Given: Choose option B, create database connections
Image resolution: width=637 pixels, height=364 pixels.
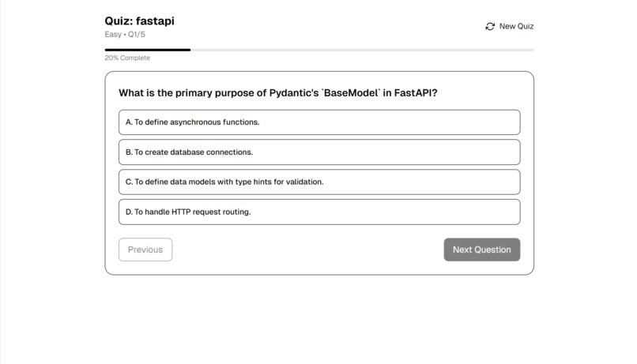Looking at the screenshot, I should (x=319, y=152).
